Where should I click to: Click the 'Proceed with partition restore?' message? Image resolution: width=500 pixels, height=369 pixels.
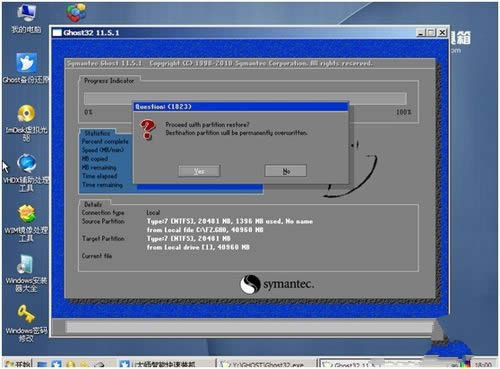207,125
